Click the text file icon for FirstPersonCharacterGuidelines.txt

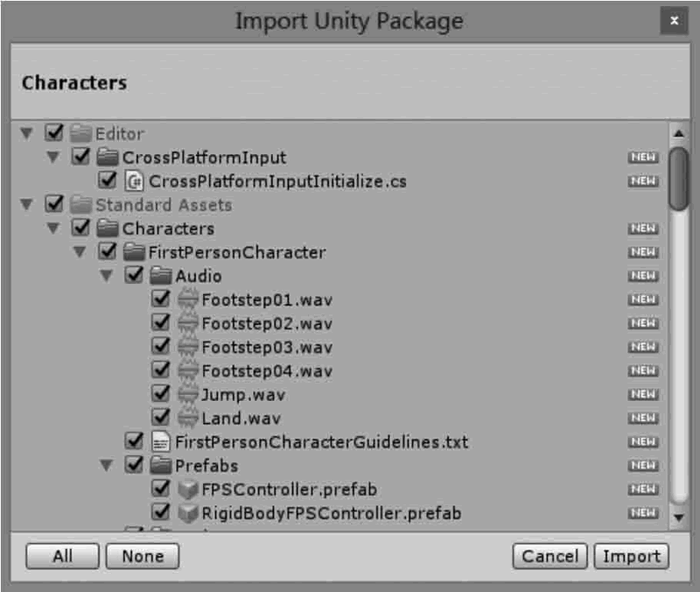point(161,441)
